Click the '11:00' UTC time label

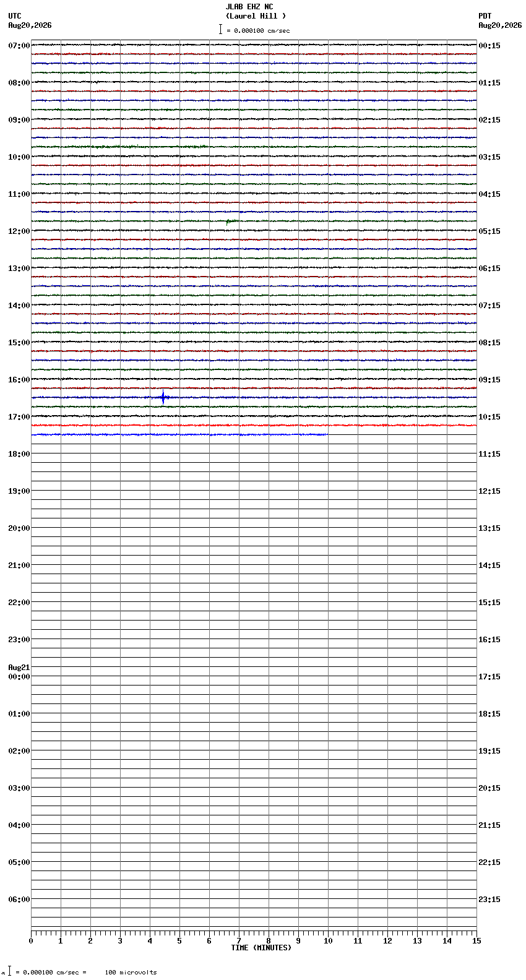pos(19,194)
